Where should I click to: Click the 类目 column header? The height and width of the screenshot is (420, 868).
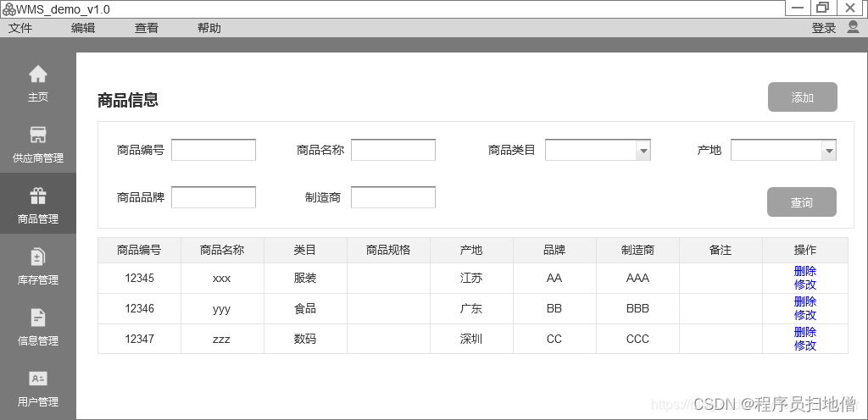pyautogui.click(x=305, y=251)
